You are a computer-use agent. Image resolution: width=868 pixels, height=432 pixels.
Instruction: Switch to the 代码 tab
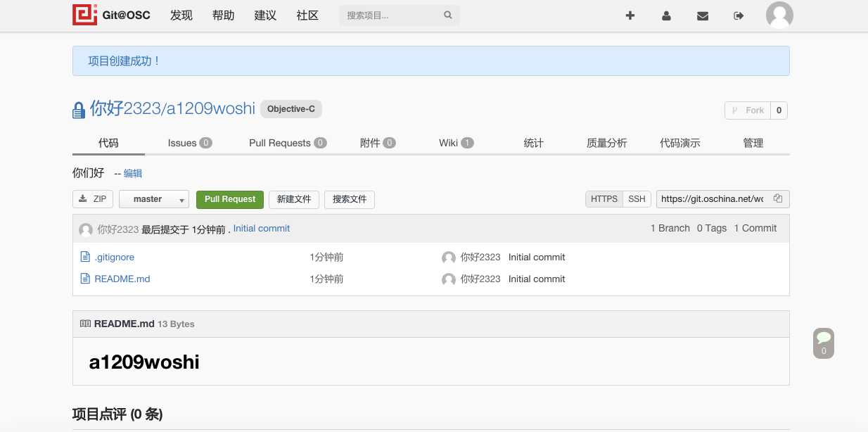[x=108, y=143]
